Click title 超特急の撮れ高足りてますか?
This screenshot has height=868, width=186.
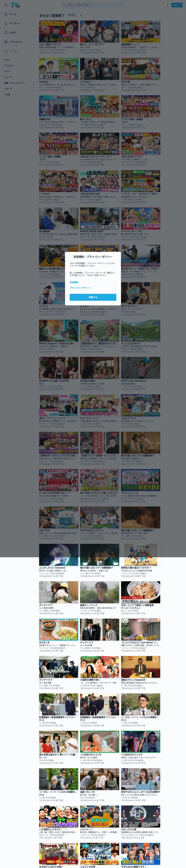136,568
